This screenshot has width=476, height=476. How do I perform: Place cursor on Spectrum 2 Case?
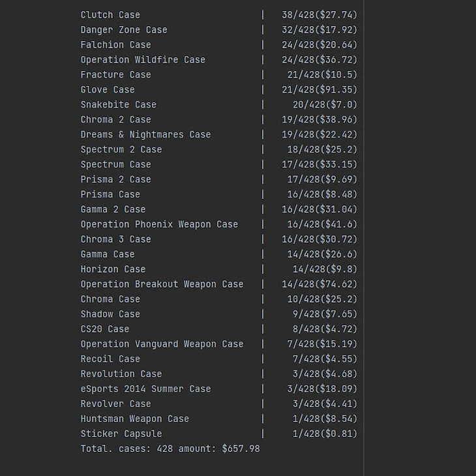(x=121, y=150)
